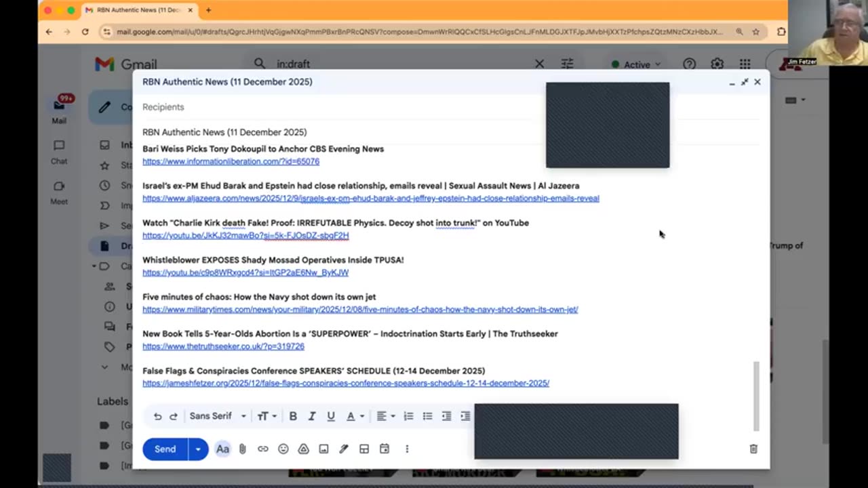Click the 'New Book Tells 5-Year-Olds' headline
This screenshot has height=488, width=868.
tap(350, 333)
